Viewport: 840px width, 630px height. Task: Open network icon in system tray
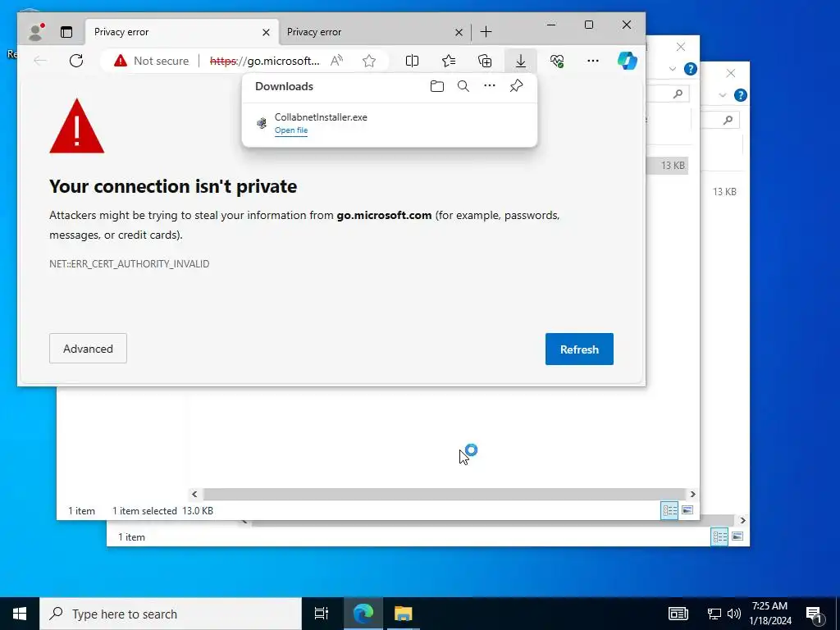tap(714, 614)
